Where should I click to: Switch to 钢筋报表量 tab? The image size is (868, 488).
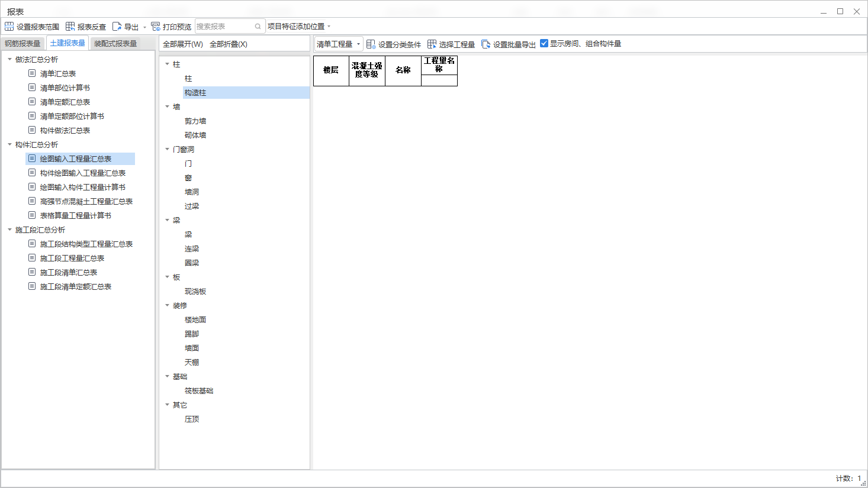tap(22, 44)
